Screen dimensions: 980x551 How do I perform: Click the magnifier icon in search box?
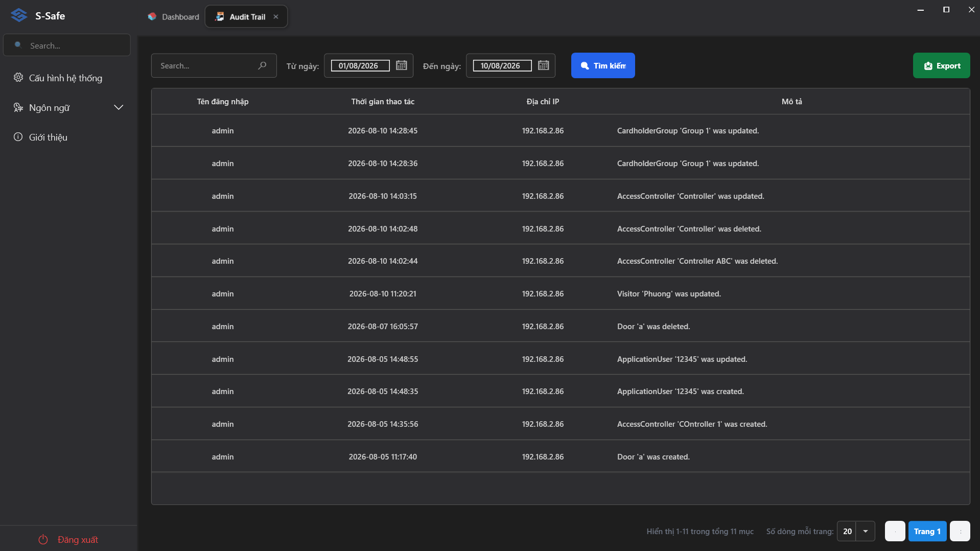[x=262, y=65]
